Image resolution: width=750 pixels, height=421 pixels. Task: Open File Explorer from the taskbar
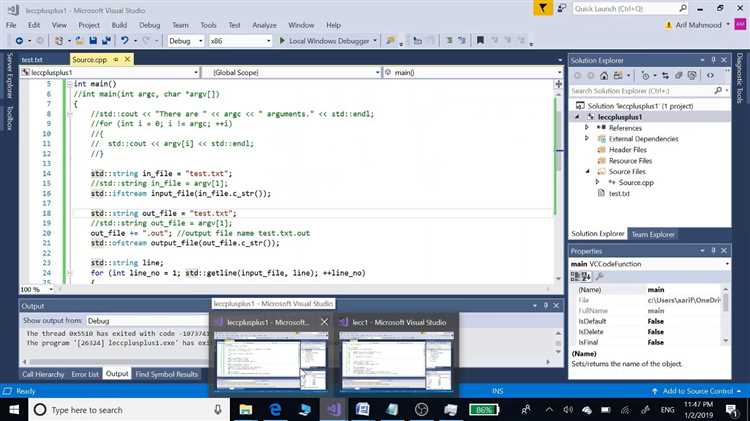tap(245, 410)
